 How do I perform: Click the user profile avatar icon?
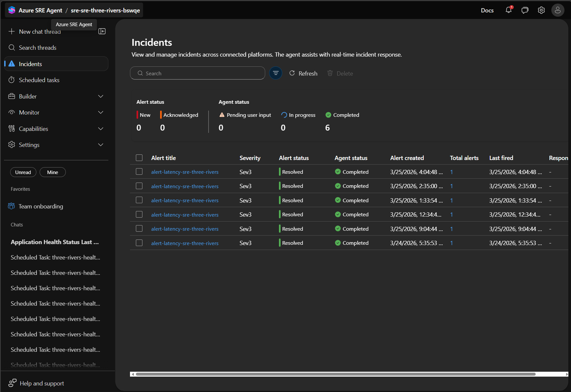pyautogui.click(x=558, y=10)
